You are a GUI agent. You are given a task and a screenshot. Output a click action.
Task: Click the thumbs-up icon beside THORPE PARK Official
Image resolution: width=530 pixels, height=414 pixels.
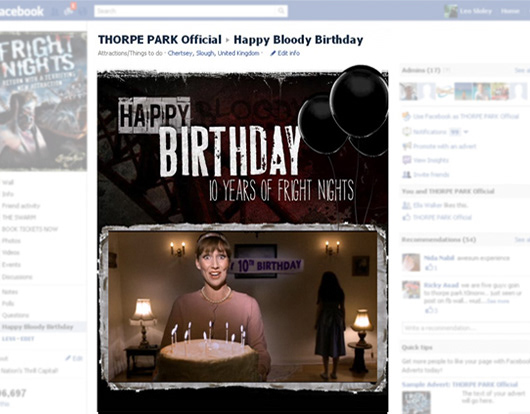[x=406, y=217]
